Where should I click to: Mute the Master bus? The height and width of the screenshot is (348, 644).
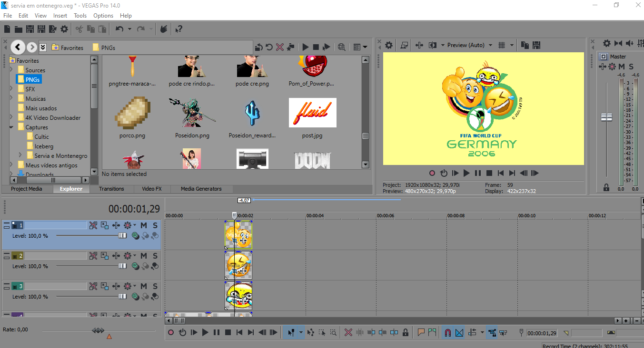pyautogui.click(x=622, y=67)
